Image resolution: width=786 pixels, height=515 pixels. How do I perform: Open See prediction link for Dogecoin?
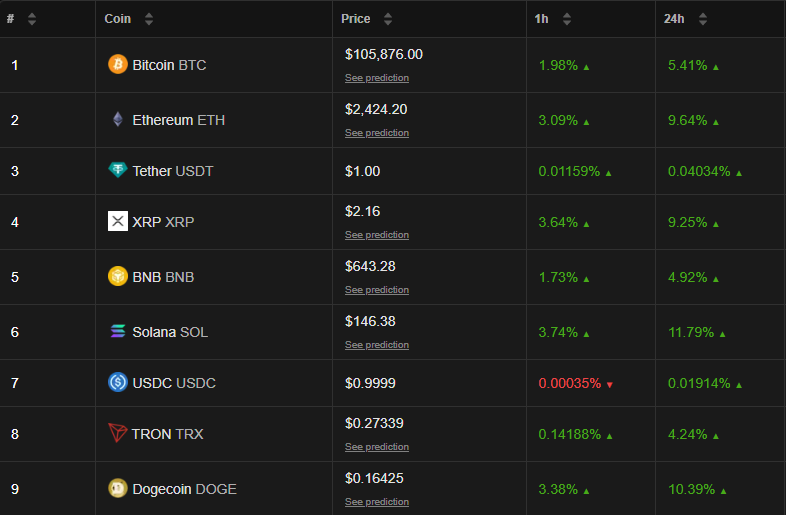(377, 502)
